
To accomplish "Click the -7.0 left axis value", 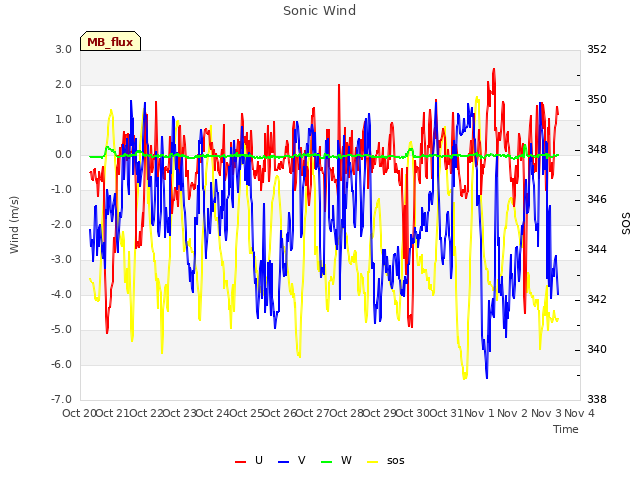I will coord(62,399).
